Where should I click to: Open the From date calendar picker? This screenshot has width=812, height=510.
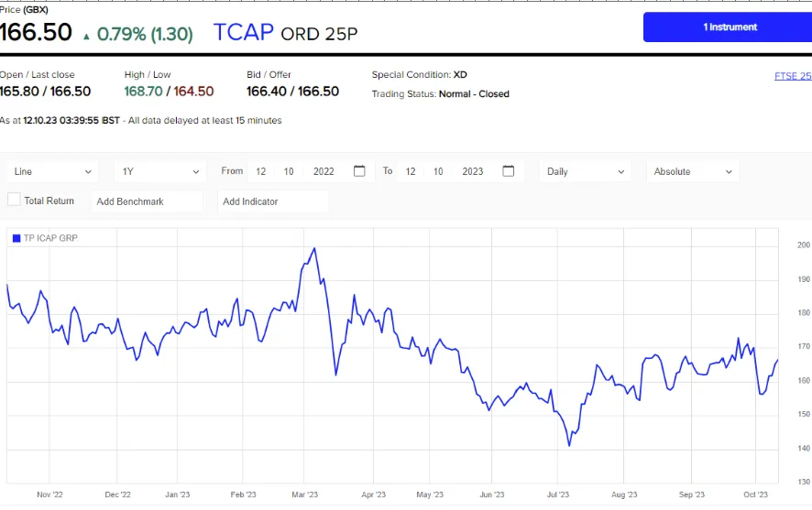point(359,170)
